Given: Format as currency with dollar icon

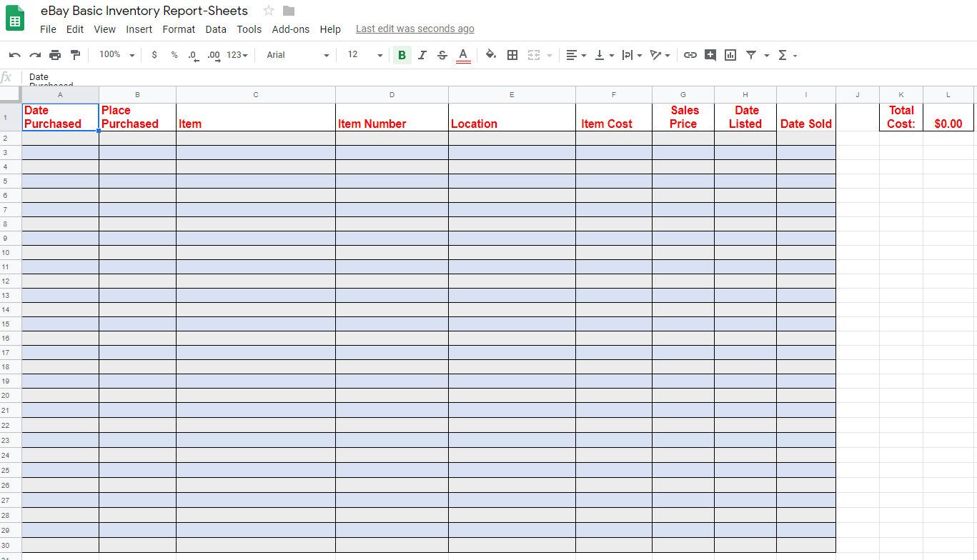Looking at the screenshot, I should [154, 55].
